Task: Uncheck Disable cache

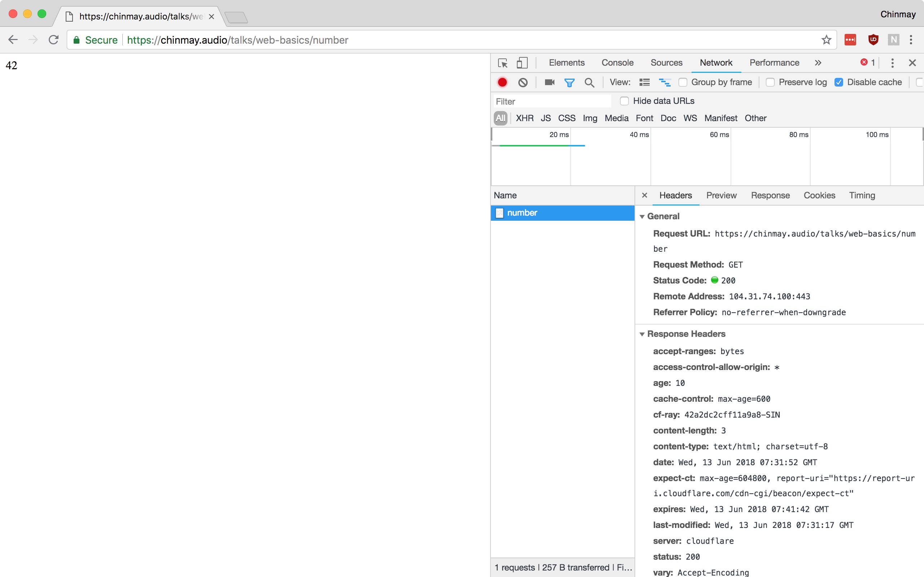Action: tap(839, 82)
